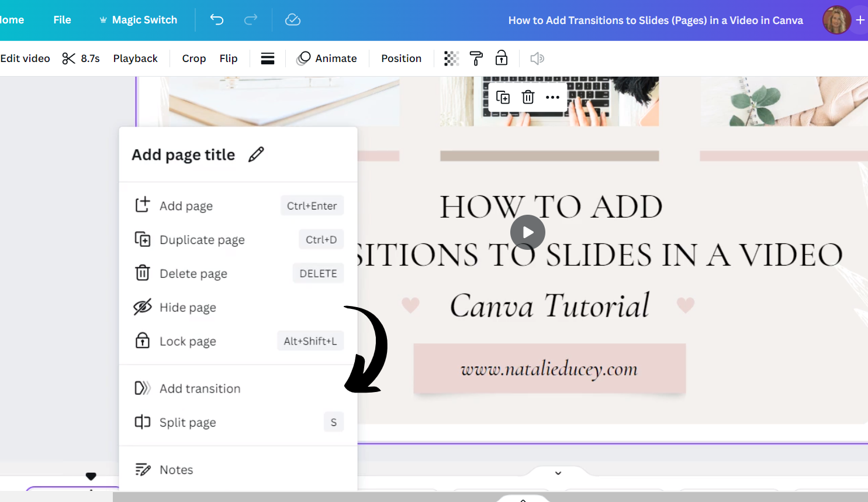The height and width of the screenshot is (502, 868).
Task: Open the floating three-dot more menu
Action: pos(552,97)
